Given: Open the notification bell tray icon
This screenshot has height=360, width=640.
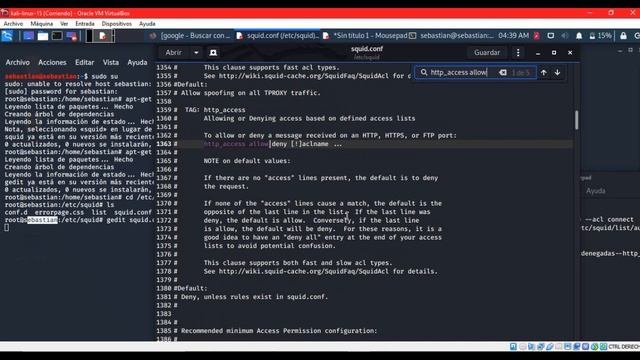Looking at the screenshot, I should click(579, 36).
